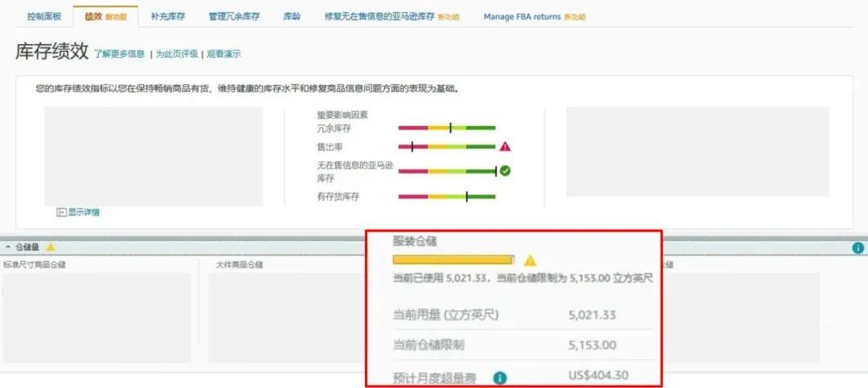Image resolution: width=868 pixels, height=388 pixels.
Task: Open the Manage FBA returns tab
Action: [x=522, y=17]
